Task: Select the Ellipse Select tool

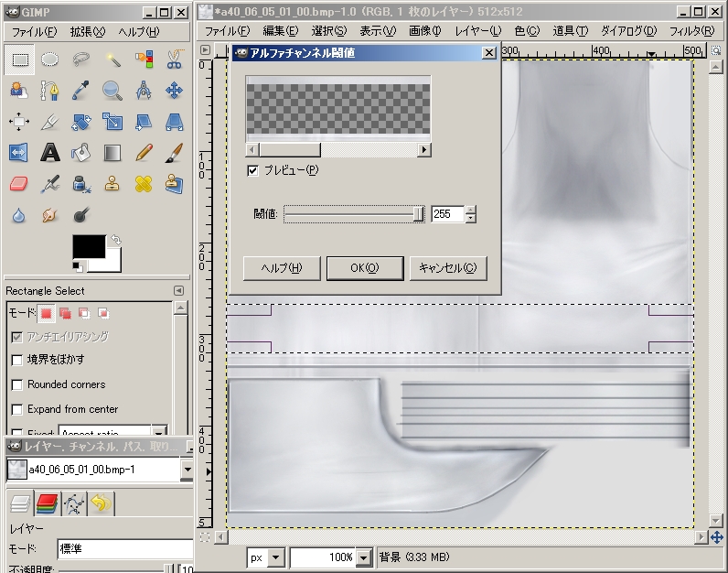Action: (50, 59)
